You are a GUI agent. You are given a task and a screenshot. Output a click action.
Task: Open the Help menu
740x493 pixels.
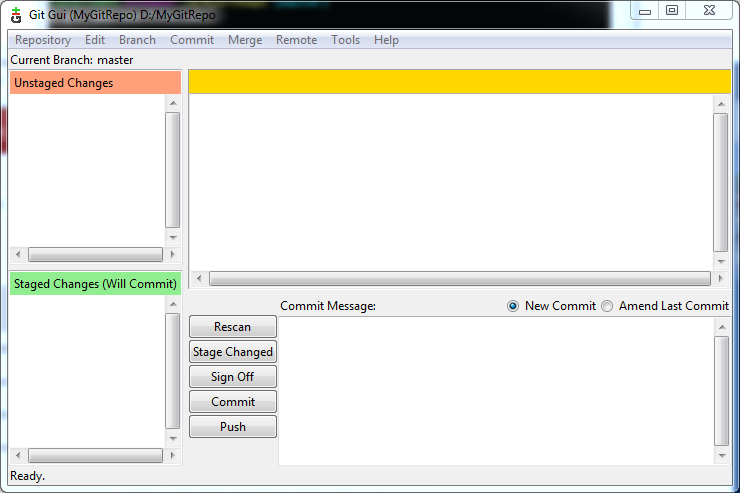point(386,40)
